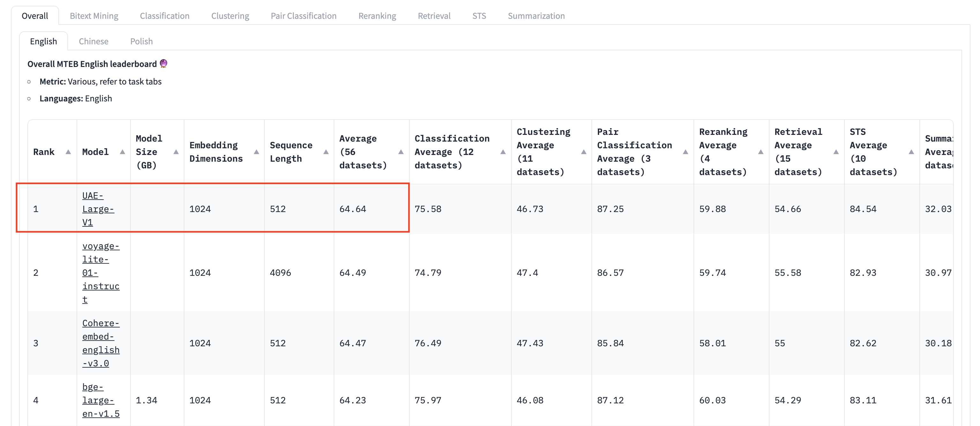The width and height of the screenshot is (980, 426).
Task: Open Cohere-embed-english-v3.0 model link
Action: [100, 343]
